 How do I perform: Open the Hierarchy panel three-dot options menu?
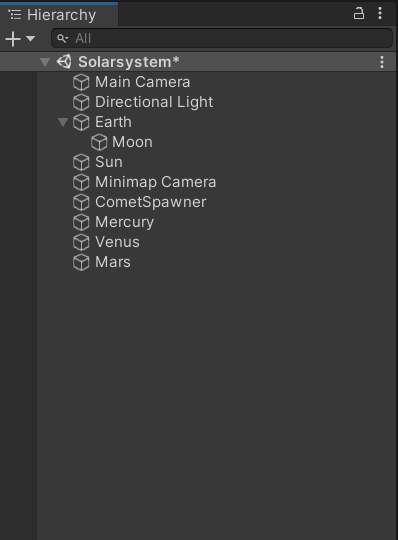(x=380, y=13)
